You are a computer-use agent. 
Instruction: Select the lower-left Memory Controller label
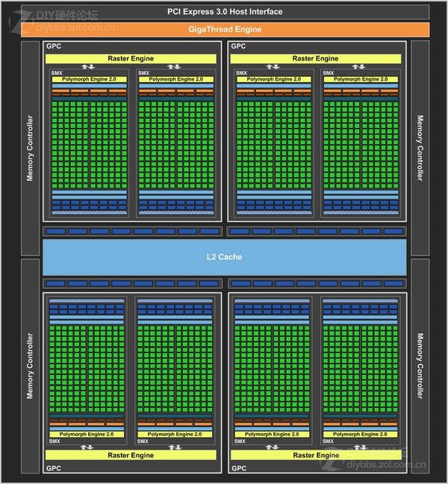[30, 366]
